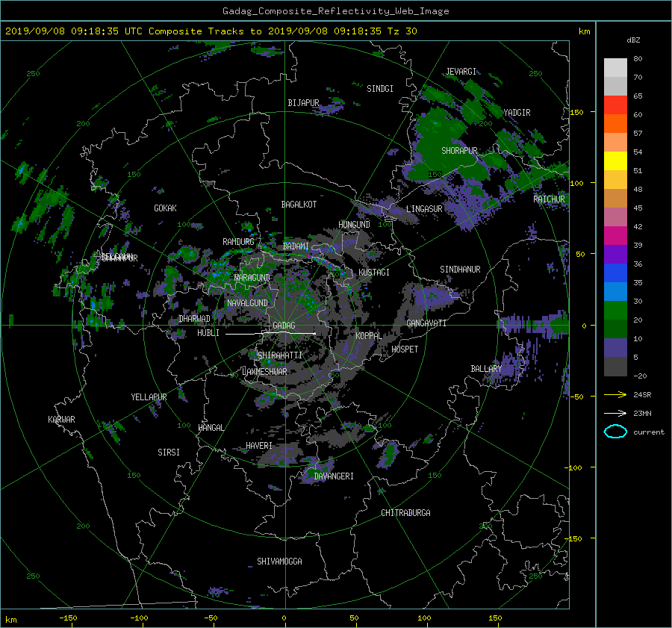
Task: Click the KARWAR city label
Action: (61, 420)
